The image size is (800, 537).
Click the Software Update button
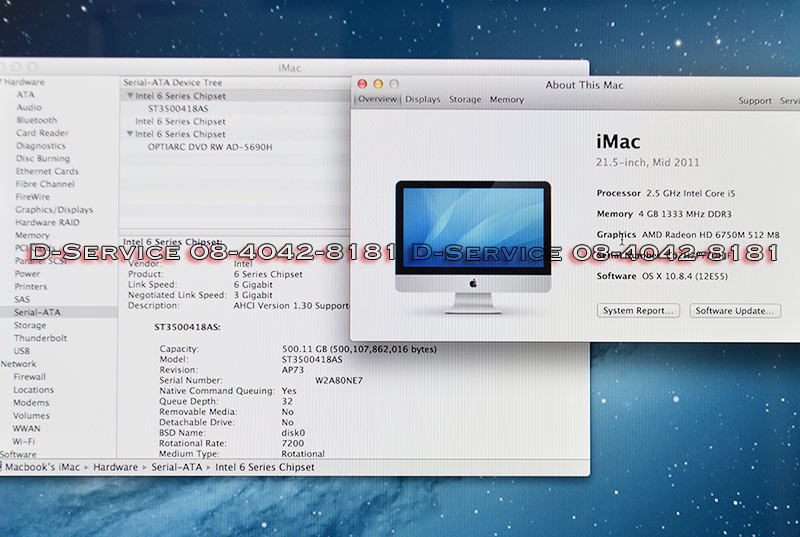pyautogui.click(x=735, y=311)
